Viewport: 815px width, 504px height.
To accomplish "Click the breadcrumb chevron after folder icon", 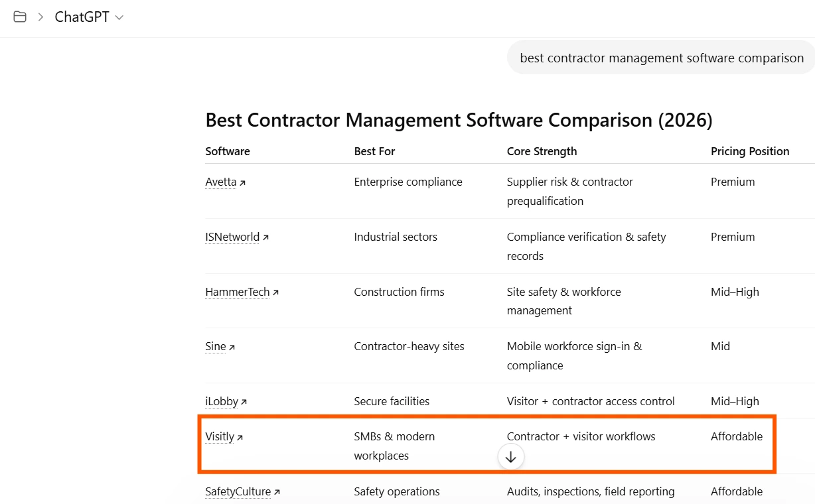I will [40, 17].
